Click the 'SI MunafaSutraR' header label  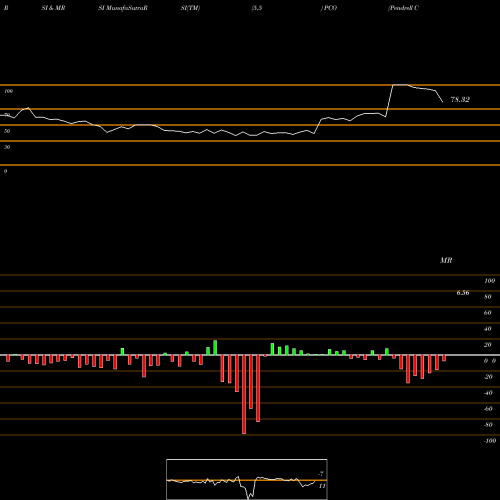[x=123, y=8]
